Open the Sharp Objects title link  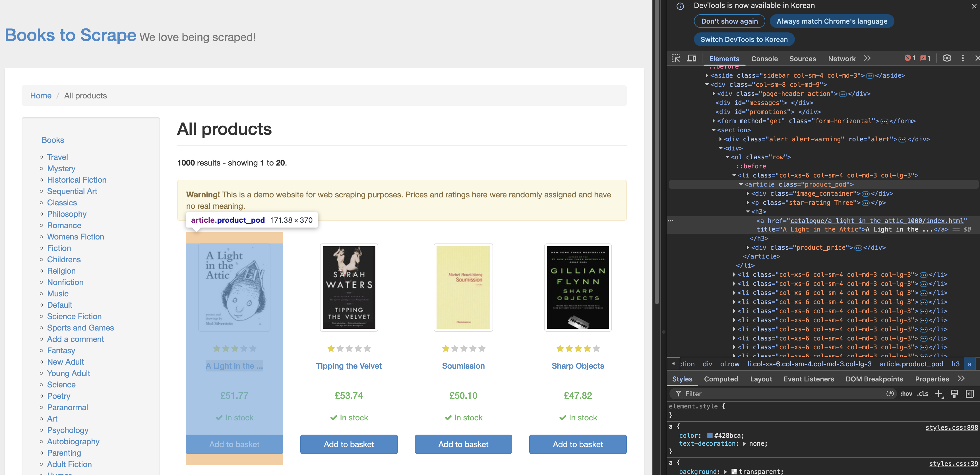578,366
